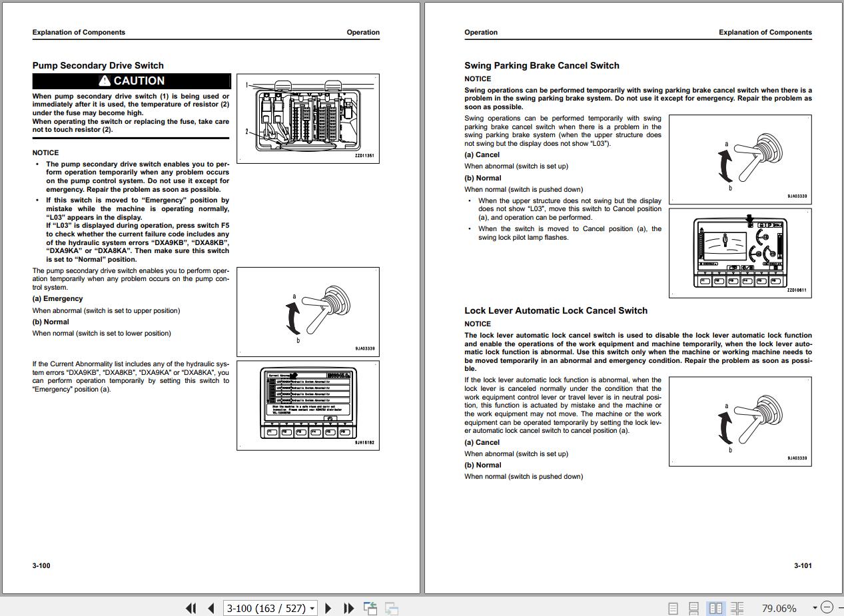Click the monitor display figure ZZD10611

click(740, 252)
